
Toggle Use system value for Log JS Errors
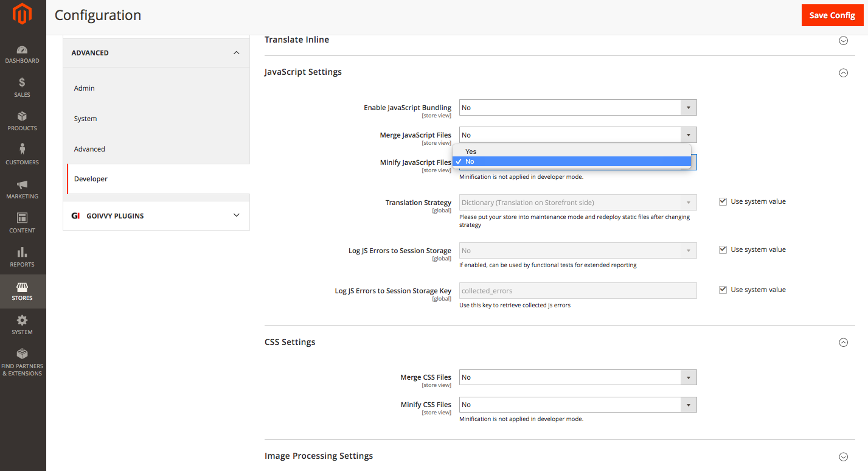(x=723, y=249)
